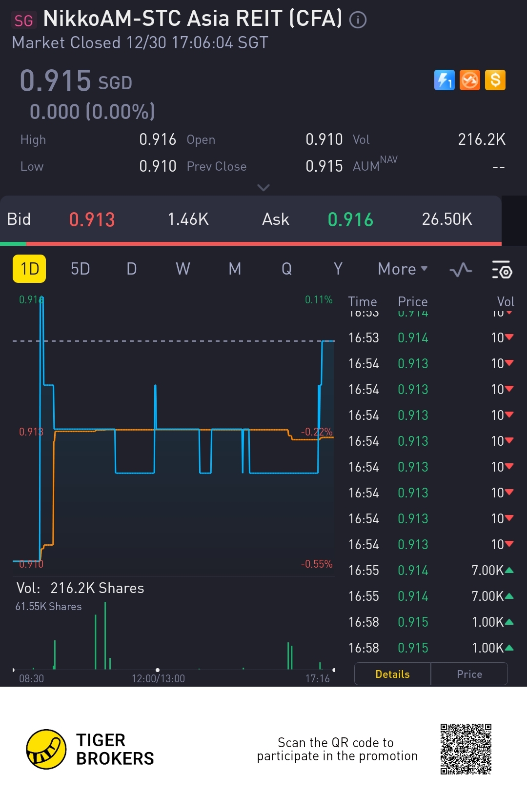Tap the Price column header
The image size is (527, 812).
(x=413, y=301)
